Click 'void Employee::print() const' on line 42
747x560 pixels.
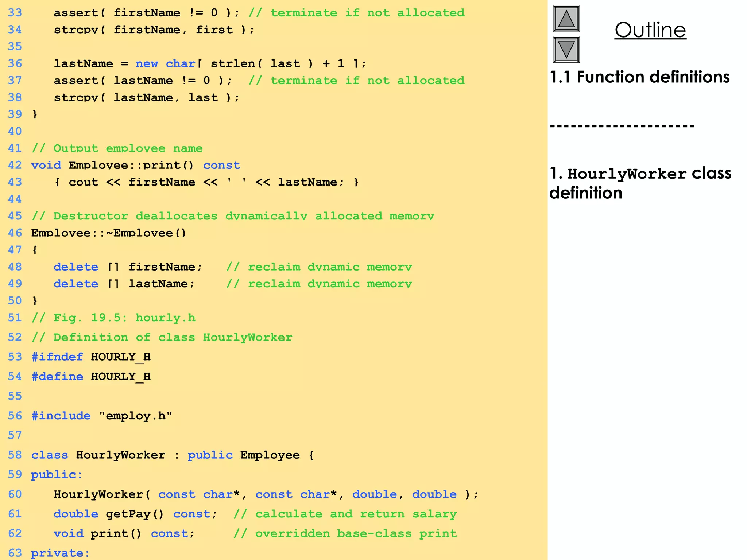[136, 165]
